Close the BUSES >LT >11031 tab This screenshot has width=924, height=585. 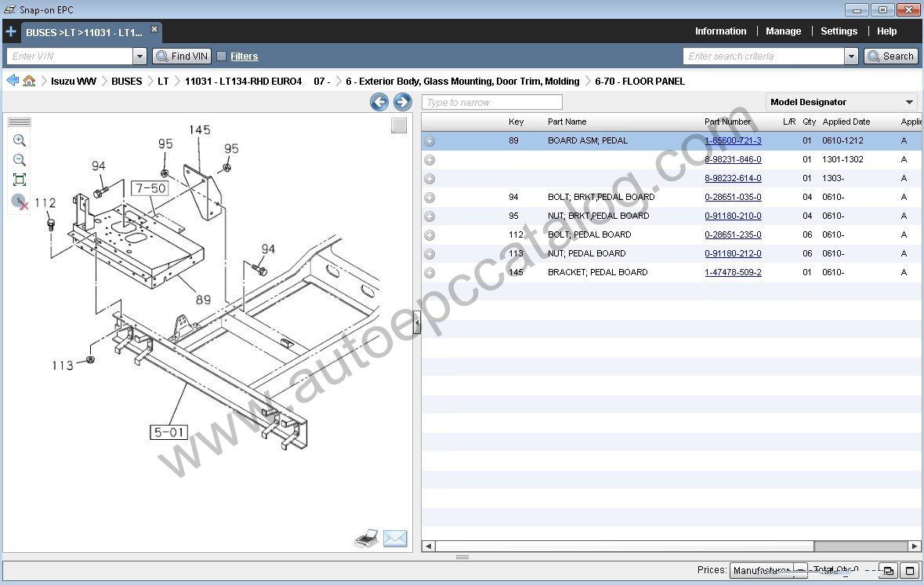pyautogui.click(x=154, y=29)
